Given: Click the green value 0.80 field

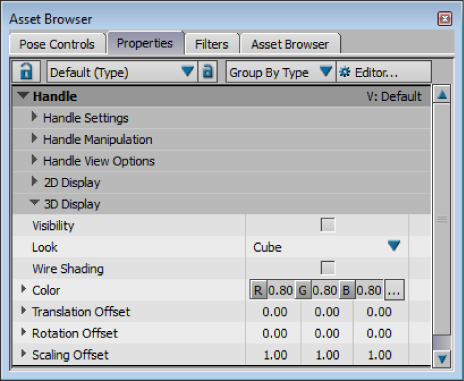Looking at the screenshot, I should (325, 290).
